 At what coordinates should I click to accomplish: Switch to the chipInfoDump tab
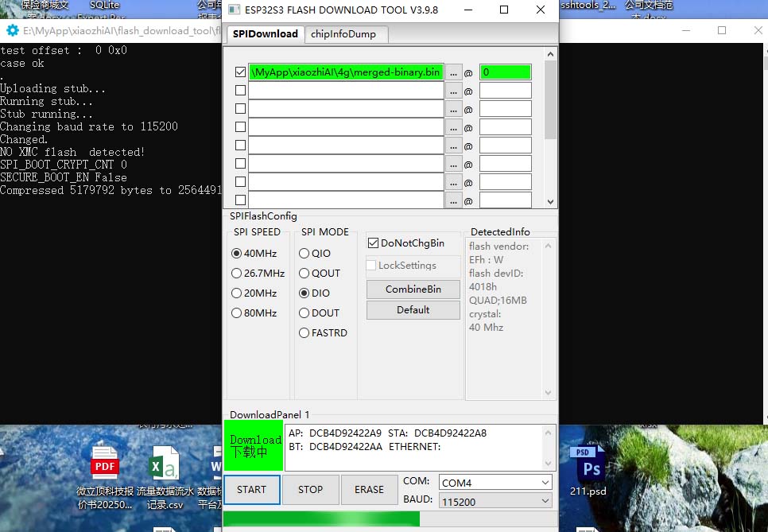coord(343,34)
